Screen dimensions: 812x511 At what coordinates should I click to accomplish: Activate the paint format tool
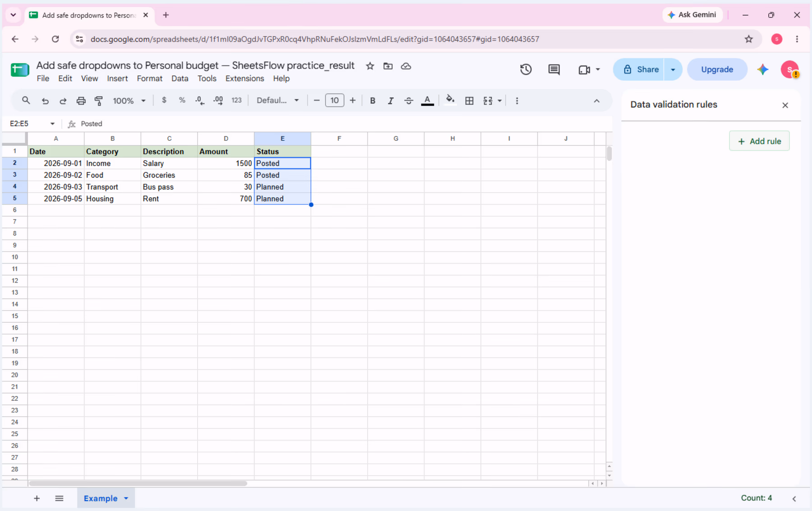(99, 101)
